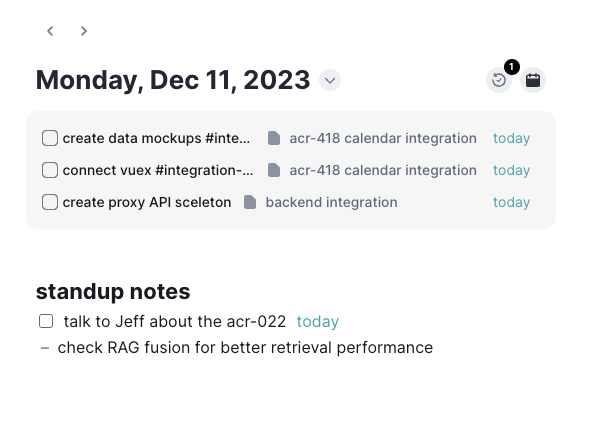Click page icon beside second acr-418 entry

click(274, 170)
